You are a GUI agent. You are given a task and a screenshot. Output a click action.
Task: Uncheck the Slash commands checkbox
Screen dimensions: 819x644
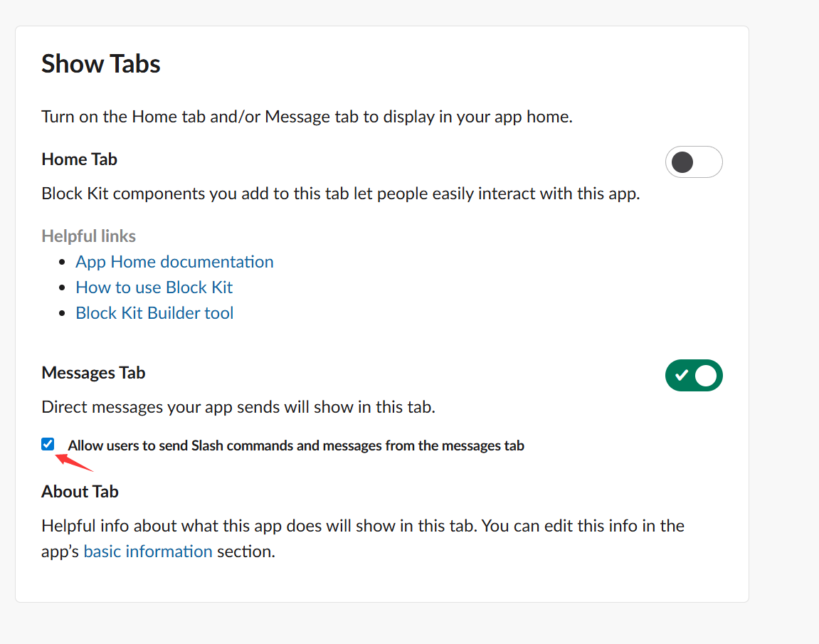click(x=48, y=445)
